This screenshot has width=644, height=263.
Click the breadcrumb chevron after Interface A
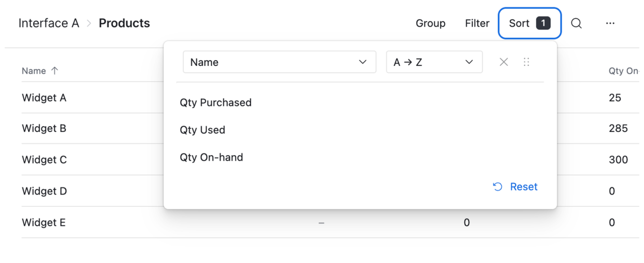[89, 23]
